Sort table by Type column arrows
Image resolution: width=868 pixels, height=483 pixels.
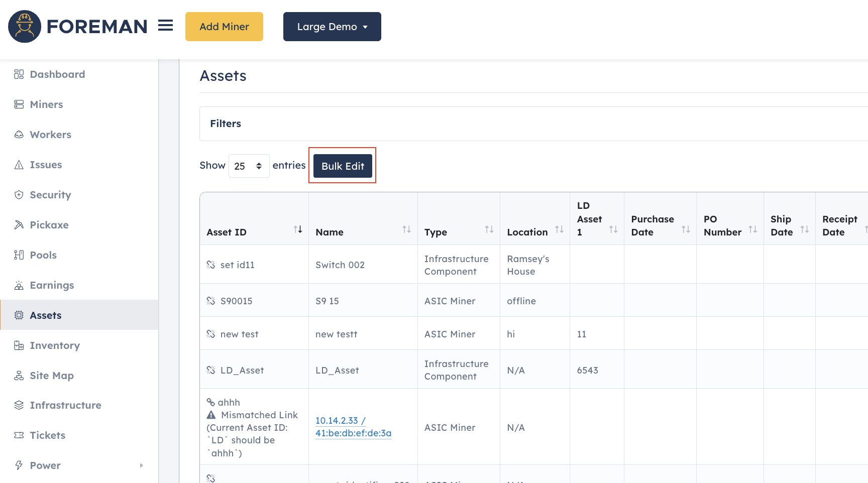tap(489, 229)
